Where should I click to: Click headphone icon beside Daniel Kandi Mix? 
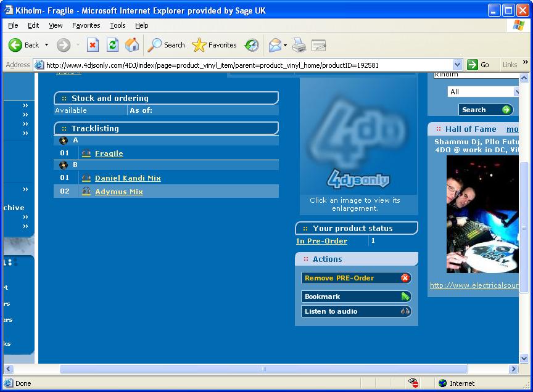click(x=86, y=178)
